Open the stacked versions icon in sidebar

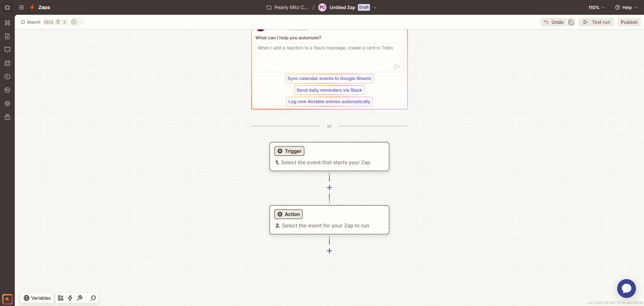tap(7, 117)
